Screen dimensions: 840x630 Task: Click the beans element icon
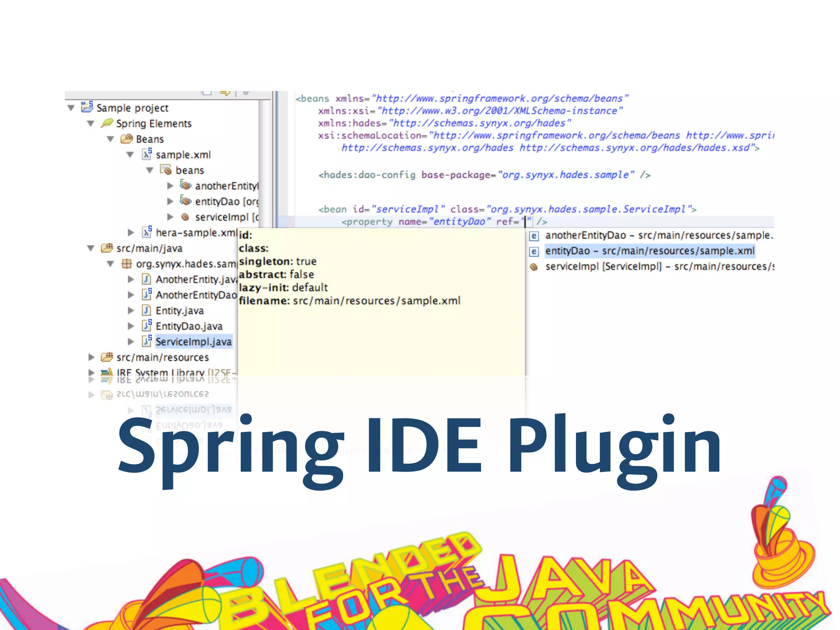[x=165, y=169]
